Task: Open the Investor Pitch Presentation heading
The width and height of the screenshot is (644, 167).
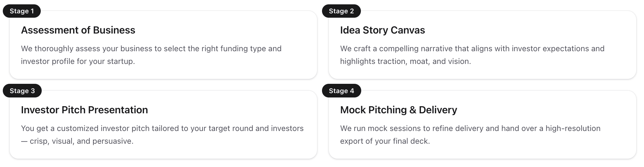Action: pos(84,110)
